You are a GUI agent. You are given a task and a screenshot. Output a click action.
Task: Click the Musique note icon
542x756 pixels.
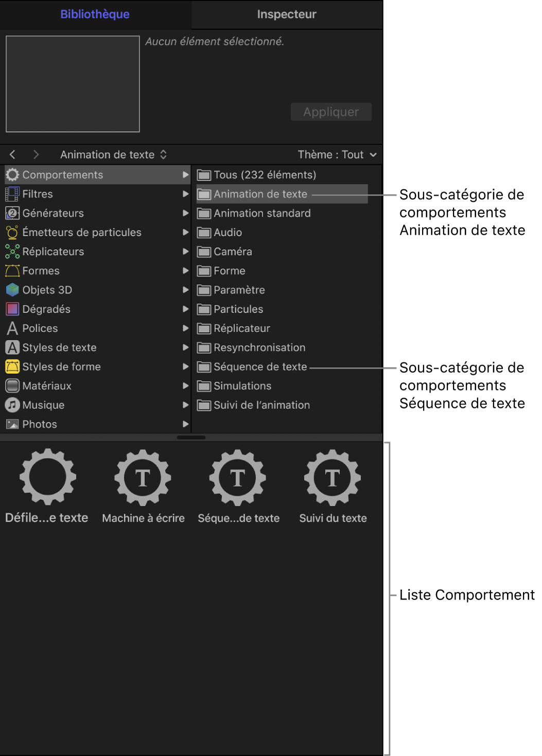12,405
